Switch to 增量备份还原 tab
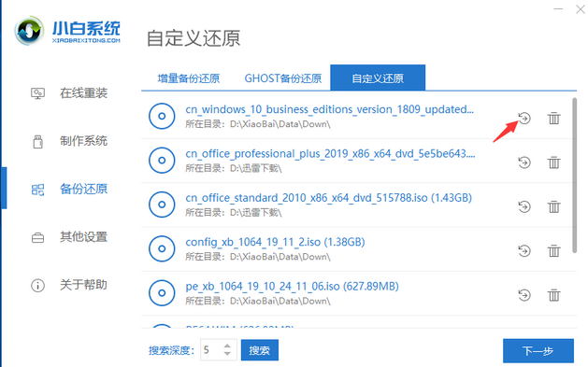Viewport: 588px width, 367px height. tap(188, 78)
